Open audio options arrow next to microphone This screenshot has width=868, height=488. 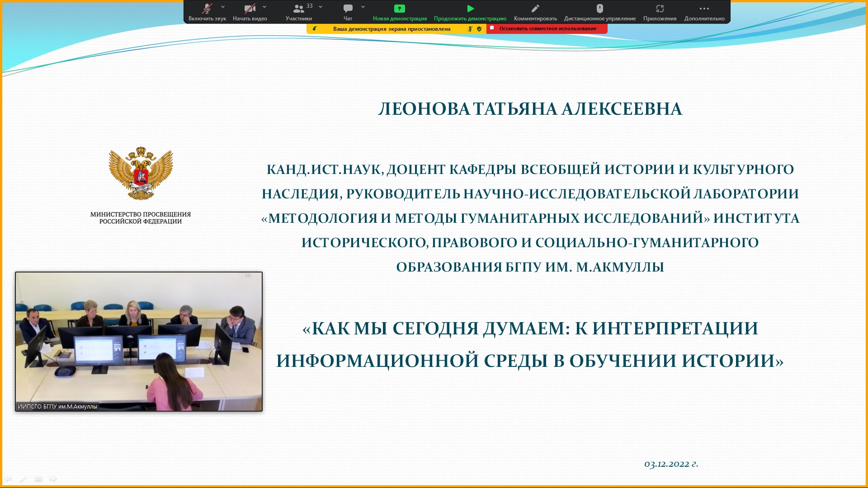point(223,7)
